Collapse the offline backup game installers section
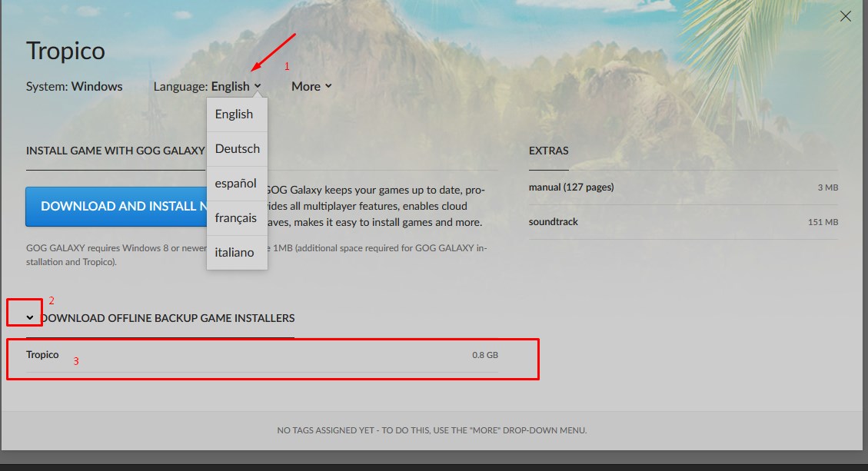Image resolution: width=868 pixels, height=471 pixels. click(x=30, y=317)
